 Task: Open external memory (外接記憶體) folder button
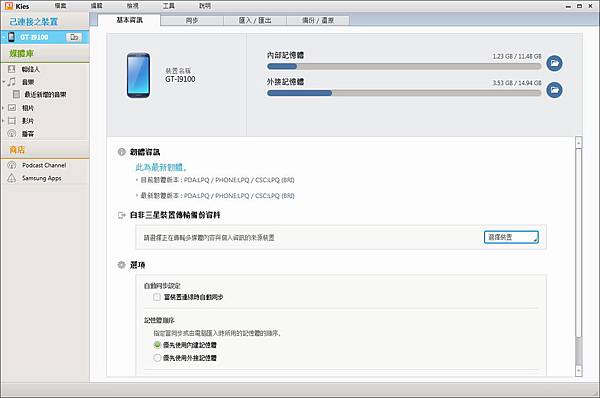pos(554,90)
